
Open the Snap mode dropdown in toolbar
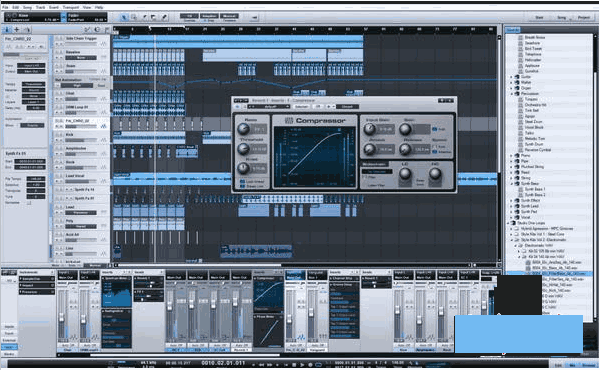point(209,16)
